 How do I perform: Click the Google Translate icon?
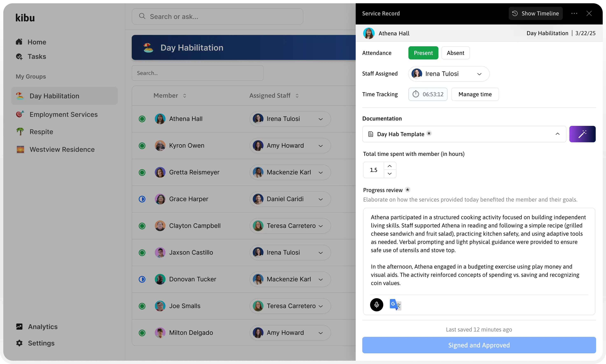tap(395, 305)
